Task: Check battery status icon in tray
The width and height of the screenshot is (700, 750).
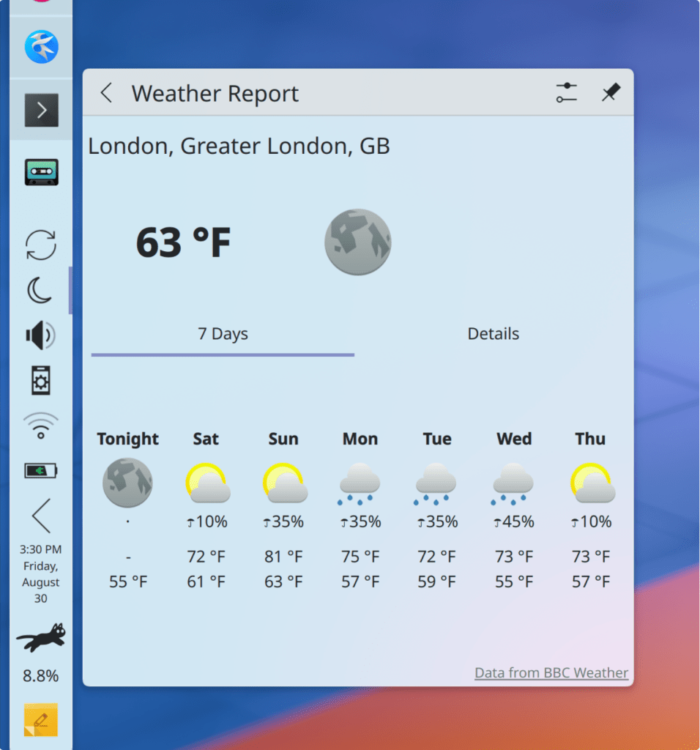Action: [41, 470]
